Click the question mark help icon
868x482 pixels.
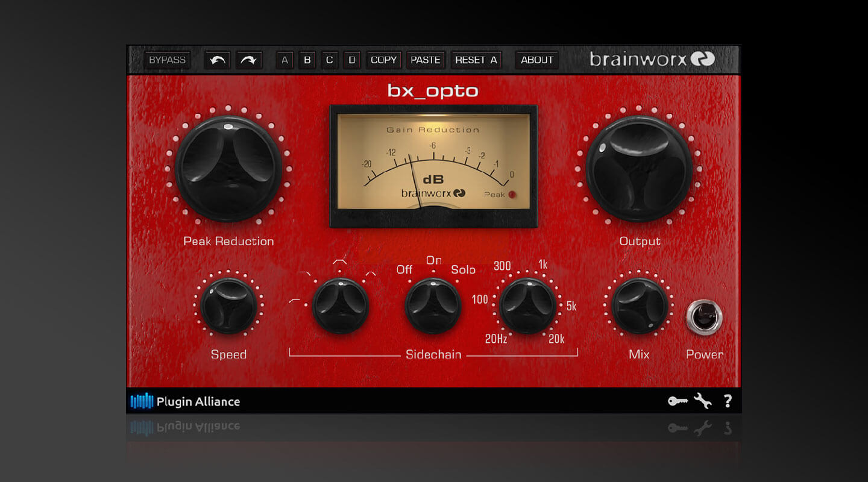[x=728, y=401]
